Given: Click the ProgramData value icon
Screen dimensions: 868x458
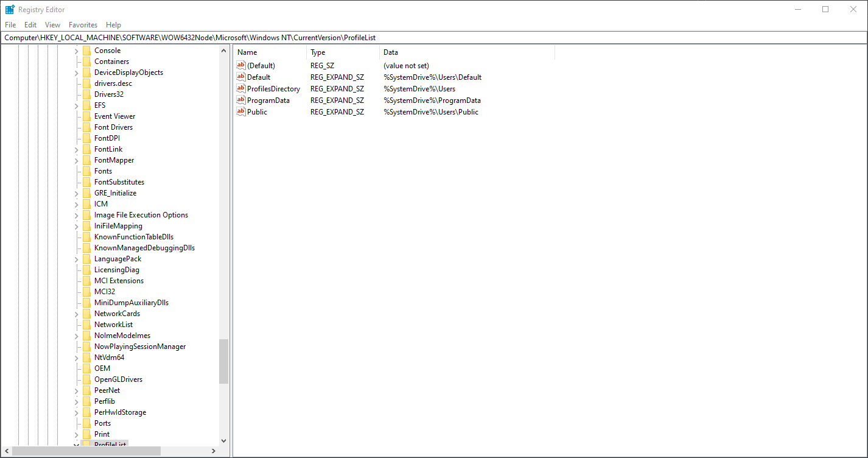Looking at the screenshot, I should pos(241,100).
